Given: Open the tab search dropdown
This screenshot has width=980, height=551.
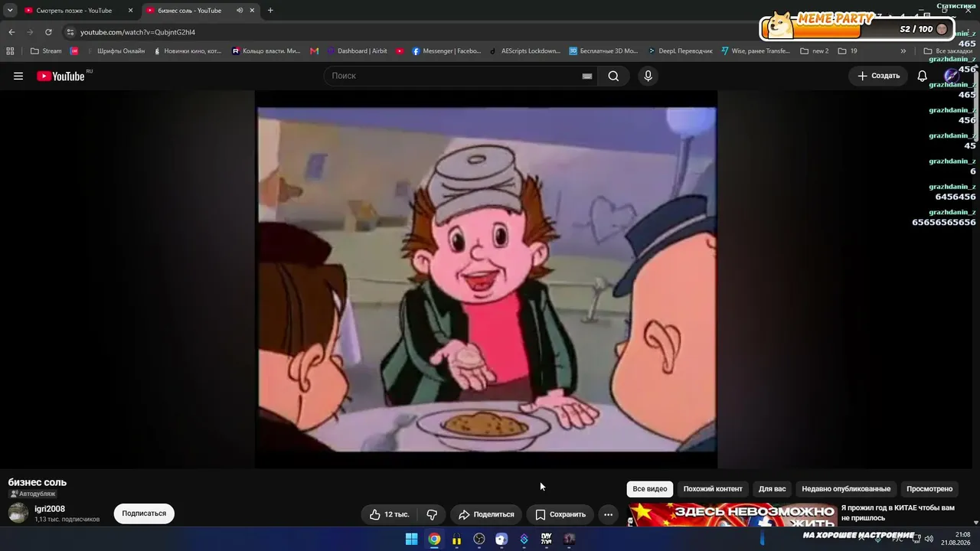Looking at the screenshot, I should [10, 11].
